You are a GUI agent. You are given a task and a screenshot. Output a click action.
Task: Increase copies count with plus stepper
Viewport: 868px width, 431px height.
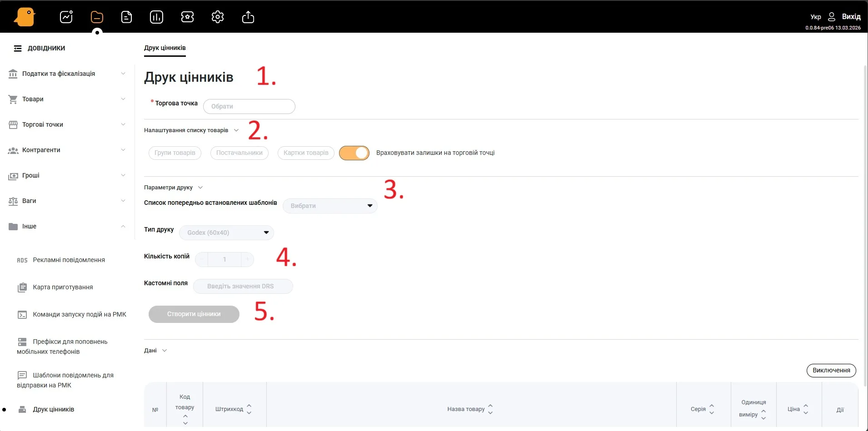(247, 259)
